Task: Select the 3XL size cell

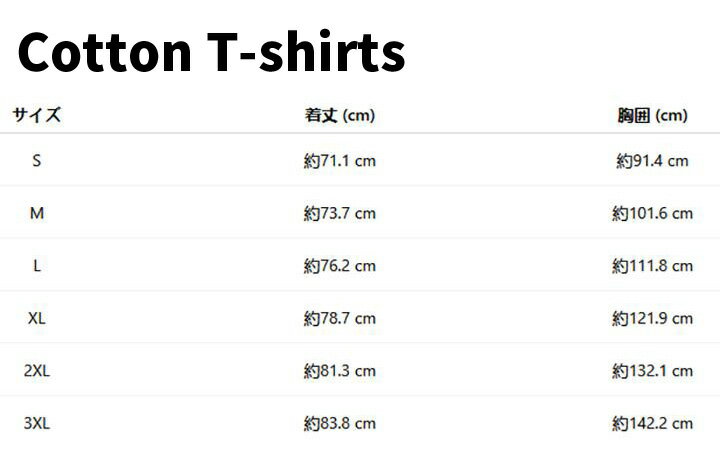Action: coord(37,424)
